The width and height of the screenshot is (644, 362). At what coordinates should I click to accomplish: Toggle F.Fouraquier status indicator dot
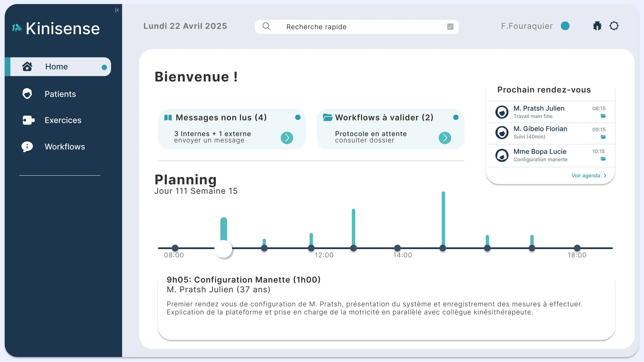point(565,26)
